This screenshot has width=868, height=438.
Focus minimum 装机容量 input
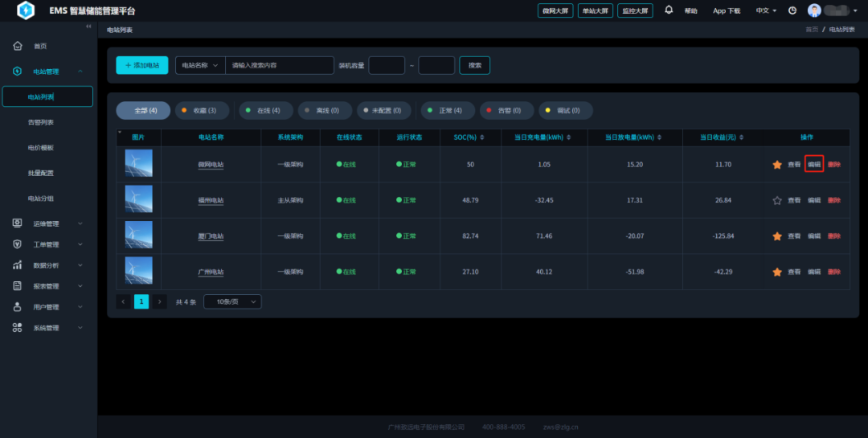click(x=387, y=65)
